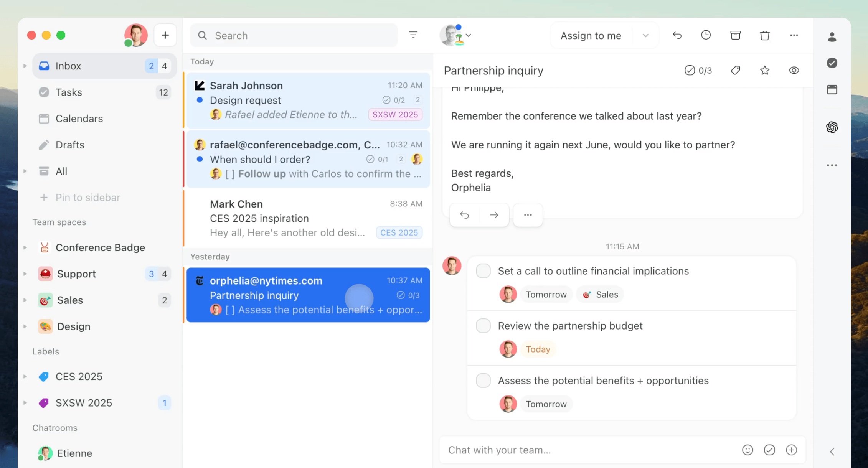
Task: Click Pin to sidebar
Action: (x=87, y=198)
